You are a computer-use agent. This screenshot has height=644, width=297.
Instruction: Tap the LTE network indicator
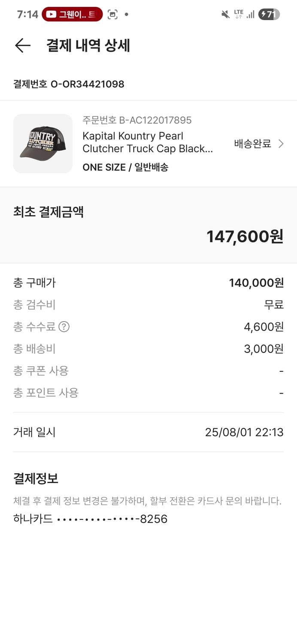click(x=239, y=14)
